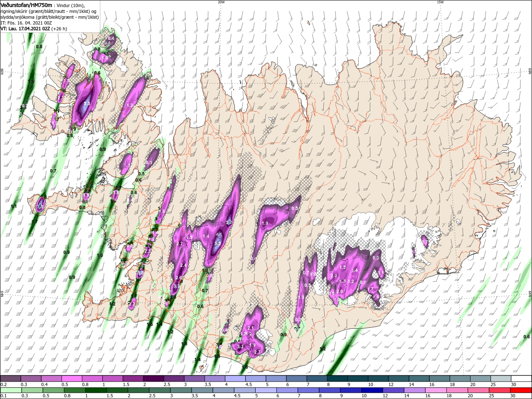Select the dark purple snow swatch at 2

click(x=153, y=378)
